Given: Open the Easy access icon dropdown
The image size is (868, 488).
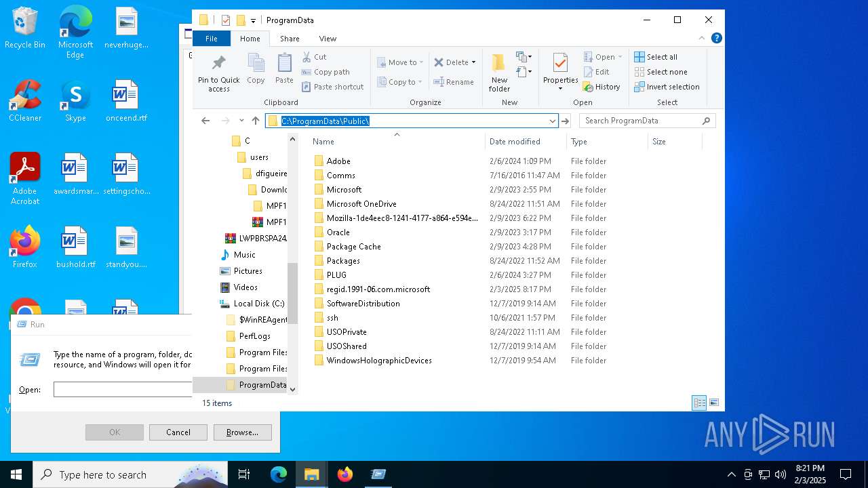Looking at the screenshot, I should click(x=524, y=70).
